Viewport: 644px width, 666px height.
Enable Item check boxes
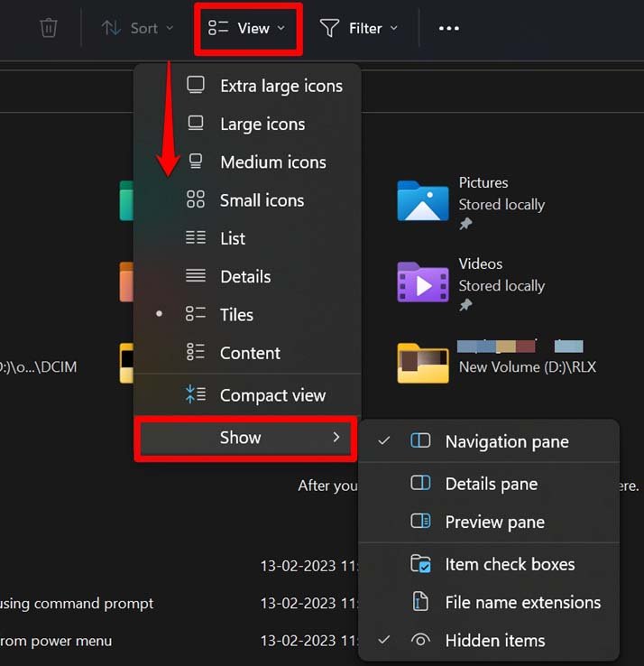pos(509,564)
